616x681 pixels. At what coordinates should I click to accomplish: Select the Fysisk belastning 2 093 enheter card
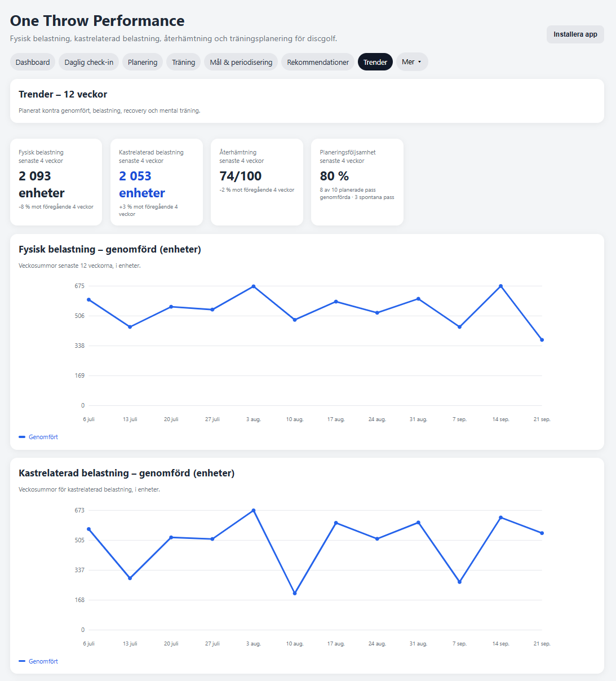click(56, 182)
